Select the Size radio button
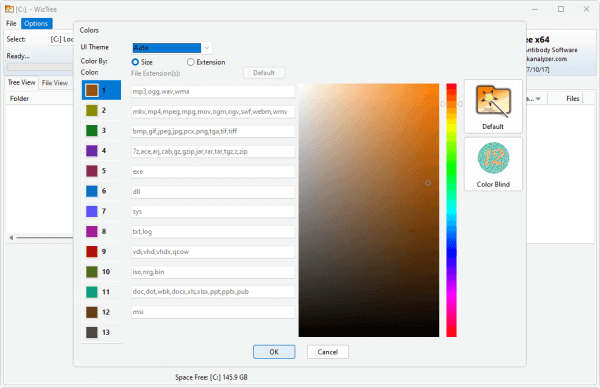 [135, 62]
